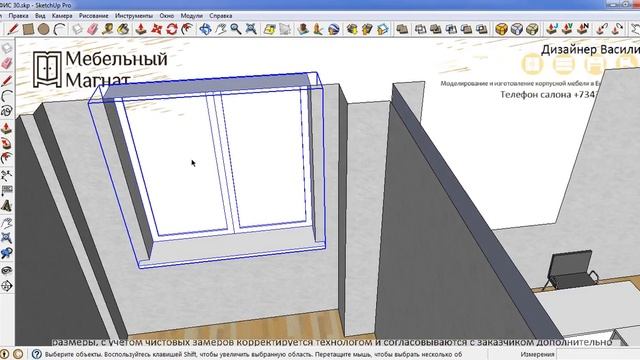Open the Правка menu
This screenshot has height=360, width=640.
click(18, 16)
